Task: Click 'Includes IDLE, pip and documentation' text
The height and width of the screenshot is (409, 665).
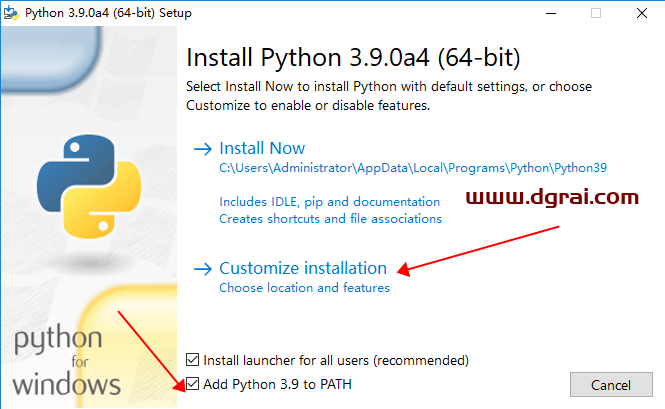Action: (x=329, y=201)
